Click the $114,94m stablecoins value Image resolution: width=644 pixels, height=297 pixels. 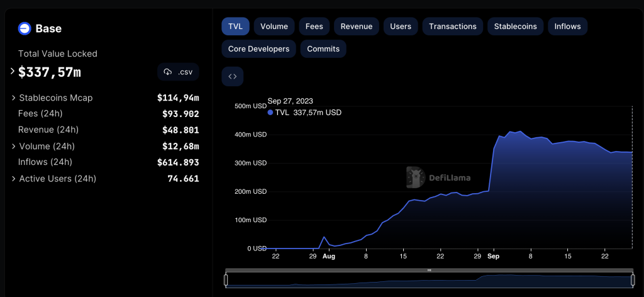coord(178,98)
